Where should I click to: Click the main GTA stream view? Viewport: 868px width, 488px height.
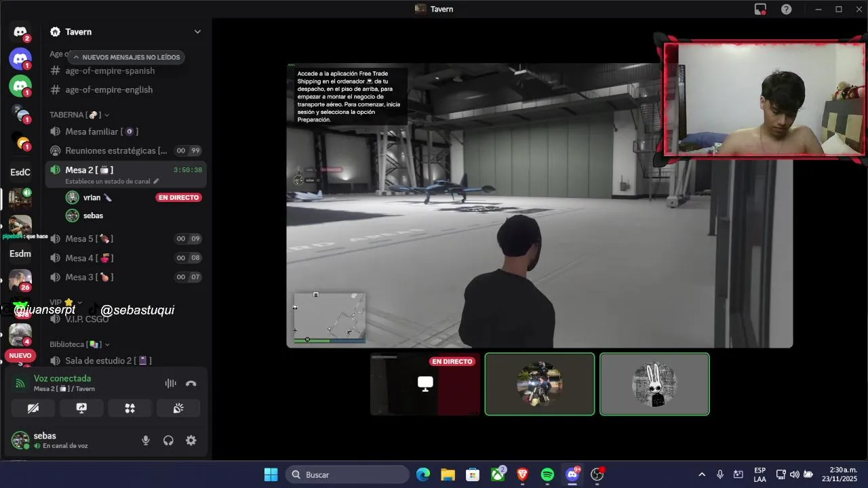540,205
